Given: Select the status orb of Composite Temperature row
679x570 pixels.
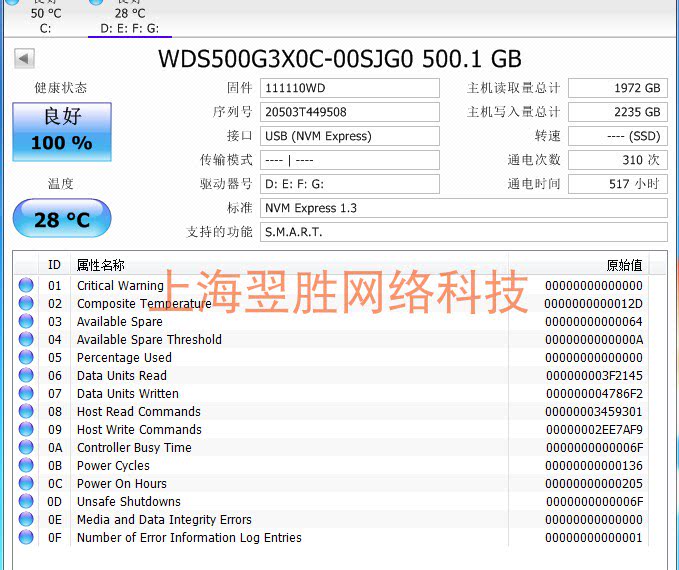Looking at the screenshot, I should (26, 303).
